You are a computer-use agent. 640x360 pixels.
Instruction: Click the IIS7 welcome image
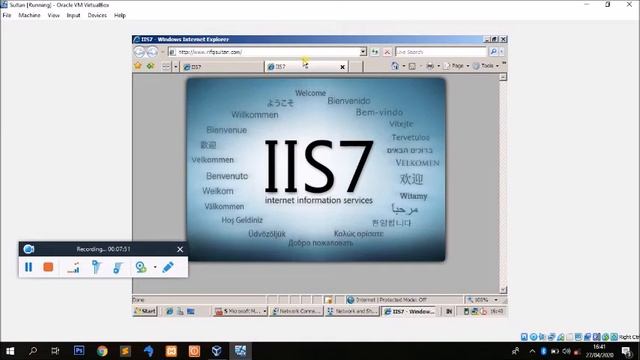pos(316,170)
